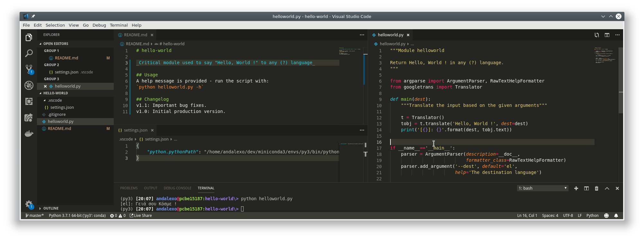The height and width of the screenshot is (240, 644).
Task: Change LF end of line sequence
Action: pos(580,216)
